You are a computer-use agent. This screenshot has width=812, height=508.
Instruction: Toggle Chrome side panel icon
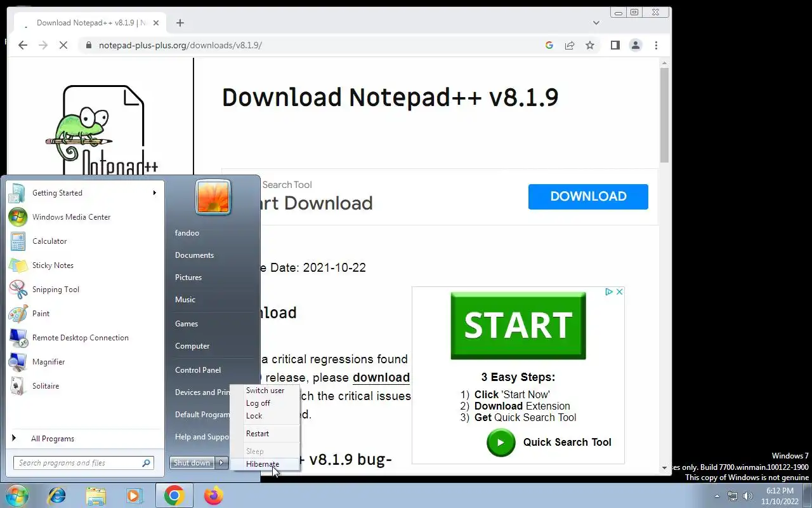pyautogui.click(x=615, y=45)
